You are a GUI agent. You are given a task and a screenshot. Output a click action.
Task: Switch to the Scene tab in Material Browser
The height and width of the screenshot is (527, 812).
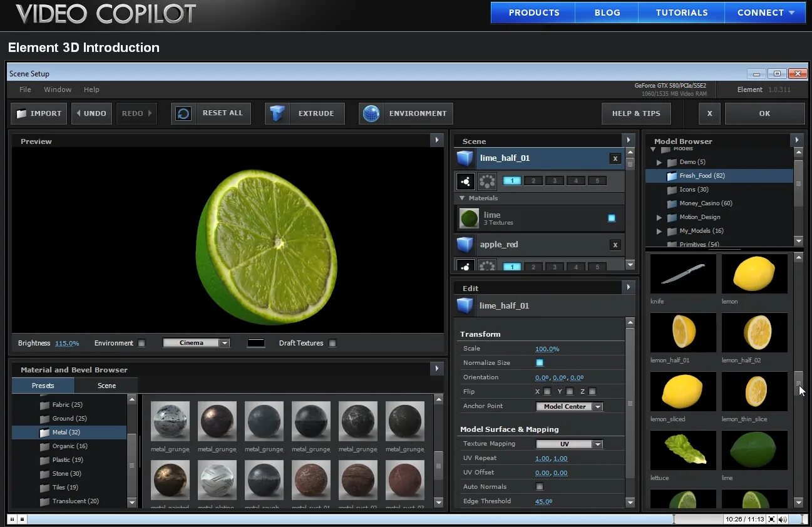(x=106, y=386)
